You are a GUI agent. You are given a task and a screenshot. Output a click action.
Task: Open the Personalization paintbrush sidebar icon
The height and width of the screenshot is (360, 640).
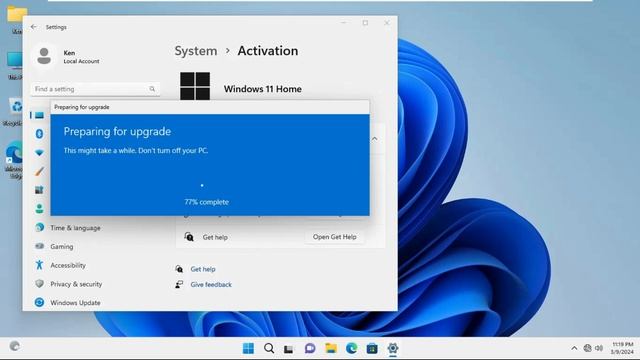(x=39, y=171)
